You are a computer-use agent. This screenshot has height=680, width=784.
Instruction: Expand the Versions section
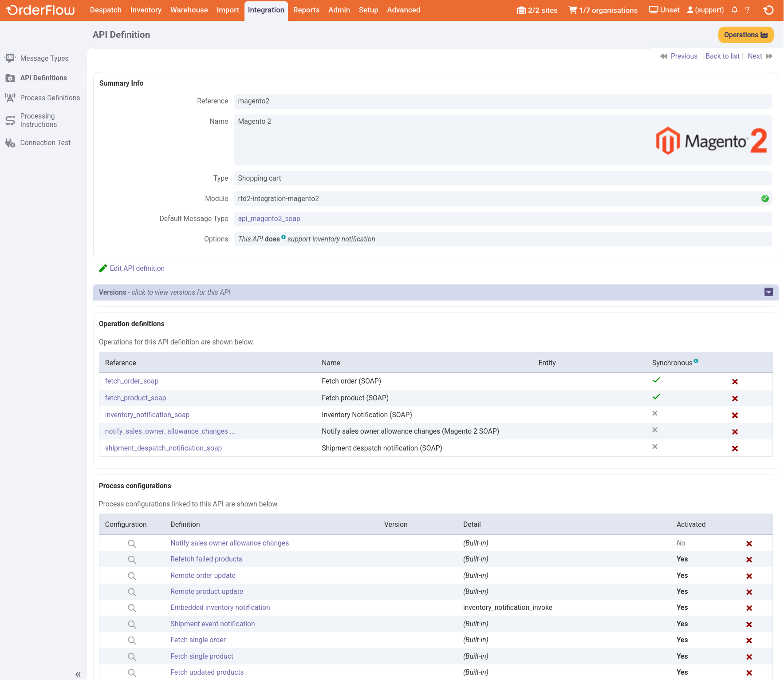[768, 292]
